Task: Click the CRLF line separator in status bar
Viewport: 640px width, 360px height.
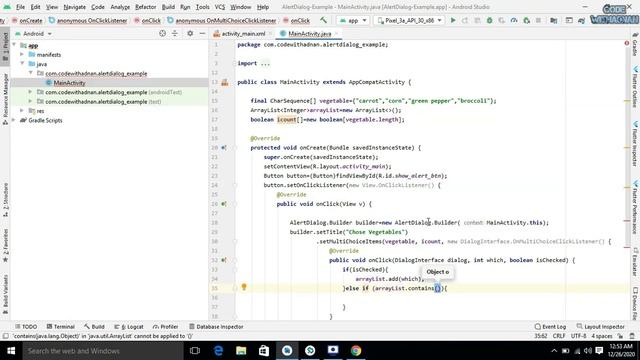Action: 559,336
